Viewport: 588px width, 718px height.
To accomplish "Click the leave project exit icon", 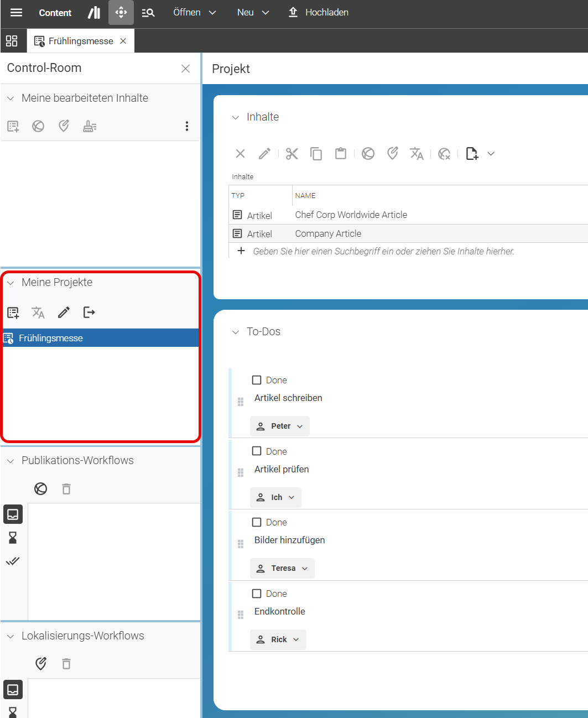I will [x=89, y=313].
